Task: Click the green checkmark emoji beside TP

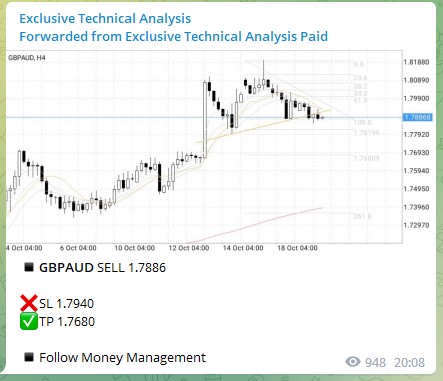Action: [x=29, y=321]
